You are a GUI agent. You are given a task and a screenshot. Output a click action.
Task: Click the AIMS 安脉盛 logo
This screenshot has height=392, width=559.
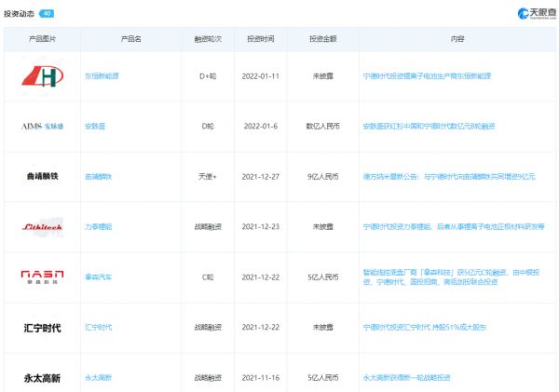coord(42,126)
